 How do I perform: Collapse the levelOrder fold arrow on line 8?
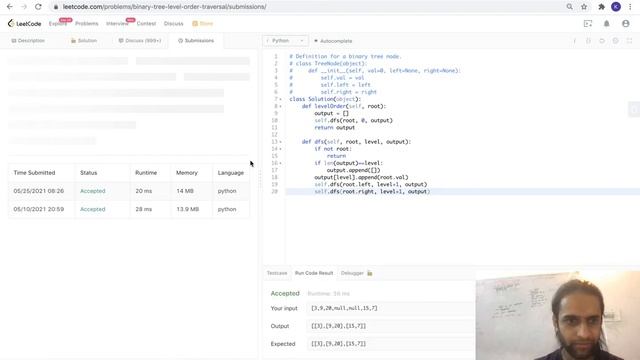point(280,106)
